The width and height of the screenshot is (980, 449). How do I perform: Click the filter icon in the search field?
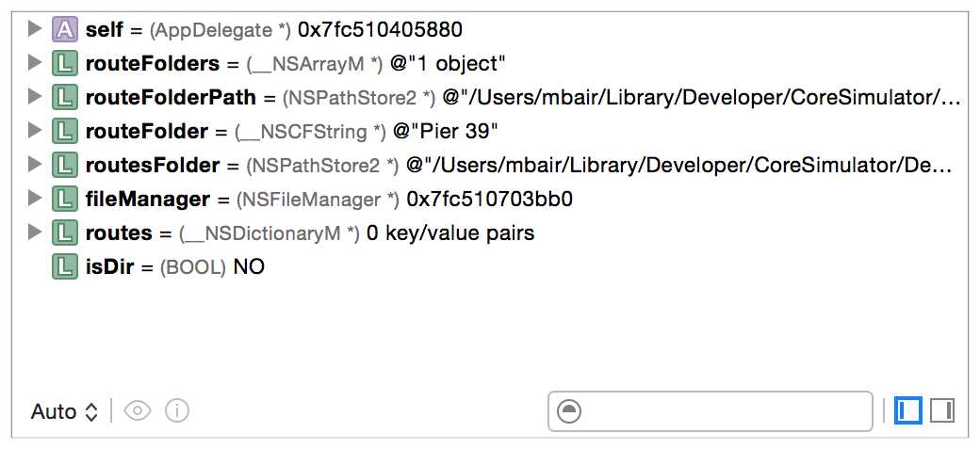(569, 411)
